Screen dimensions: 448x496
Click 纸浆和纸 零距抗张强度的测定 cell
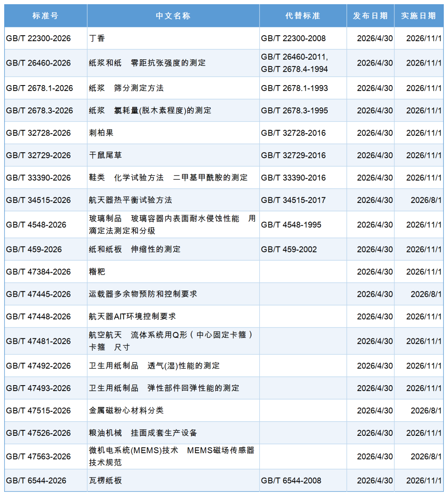[x=173, y=63]
